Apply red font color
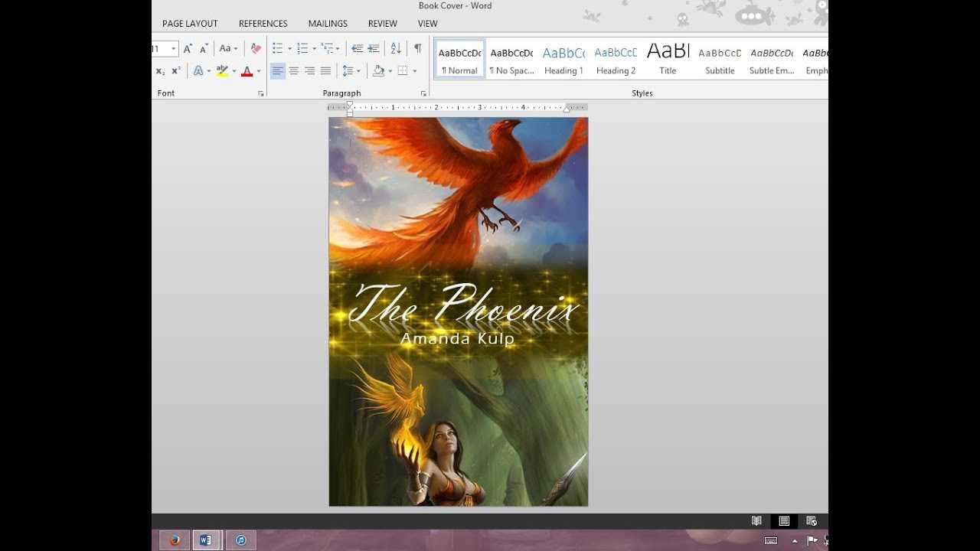This screenshot has width=980, height=551. click(247, 71)
